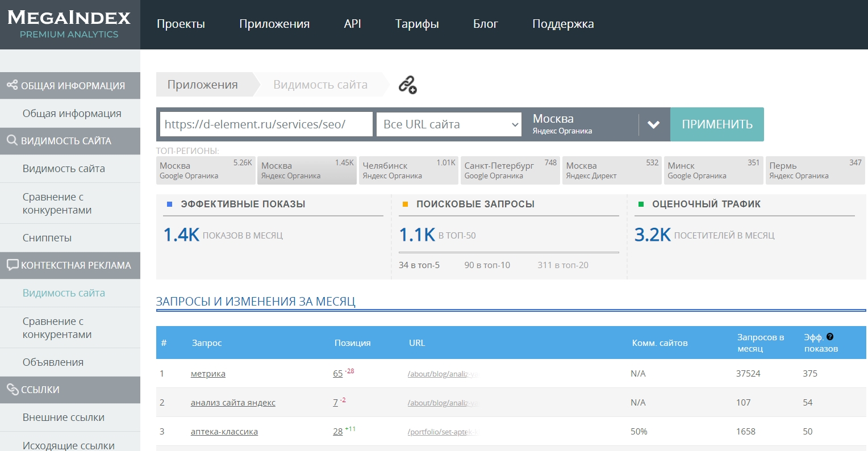Open the URL link in анализ сайта яндекс row
The image size is (868, 451).
tap(444, 403)
